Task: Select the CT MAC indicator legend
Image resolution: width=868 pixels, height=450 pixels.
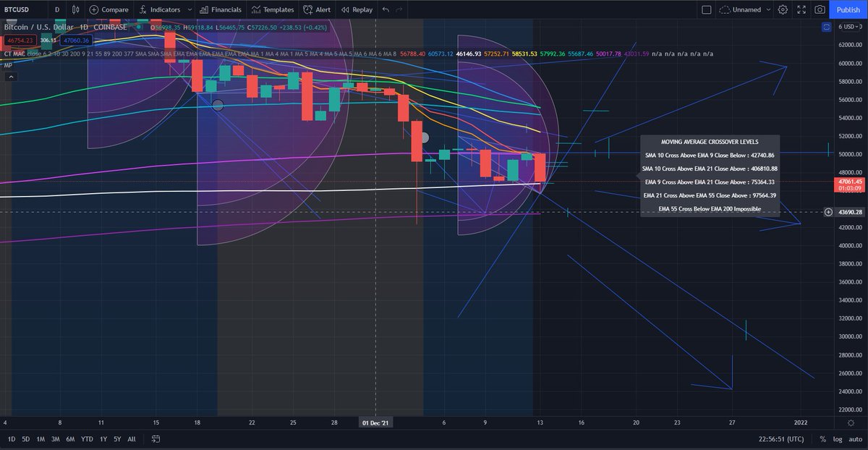Action: (14, 54)
